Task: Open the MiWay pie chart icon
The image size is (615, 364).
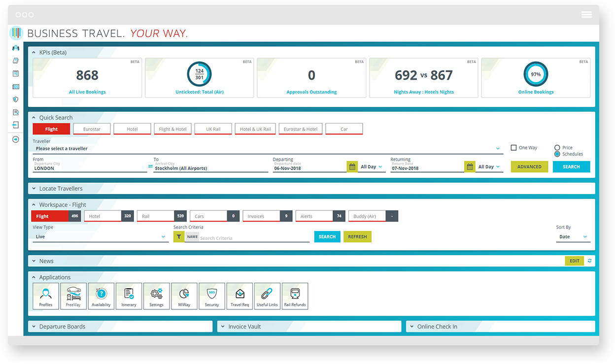Action: click(x=184, y=296)
